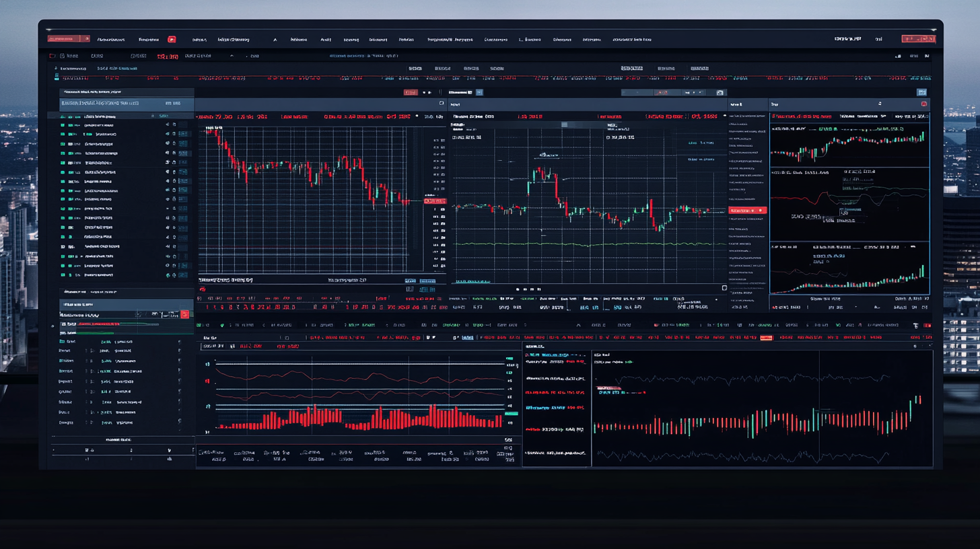Open the red panel icon in the right chart header
This screenshot has height=549, width=980.
[x=924, y=104]
